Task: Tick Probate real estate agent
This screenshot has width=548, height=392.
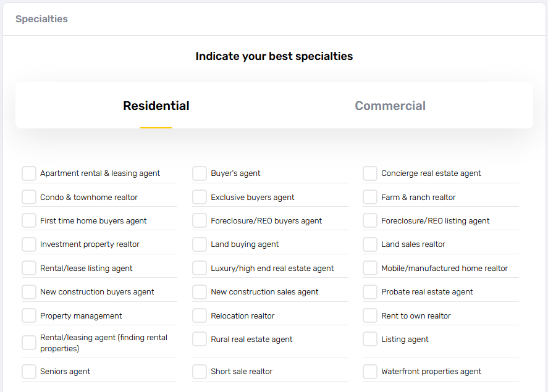Action: point(370,292)
